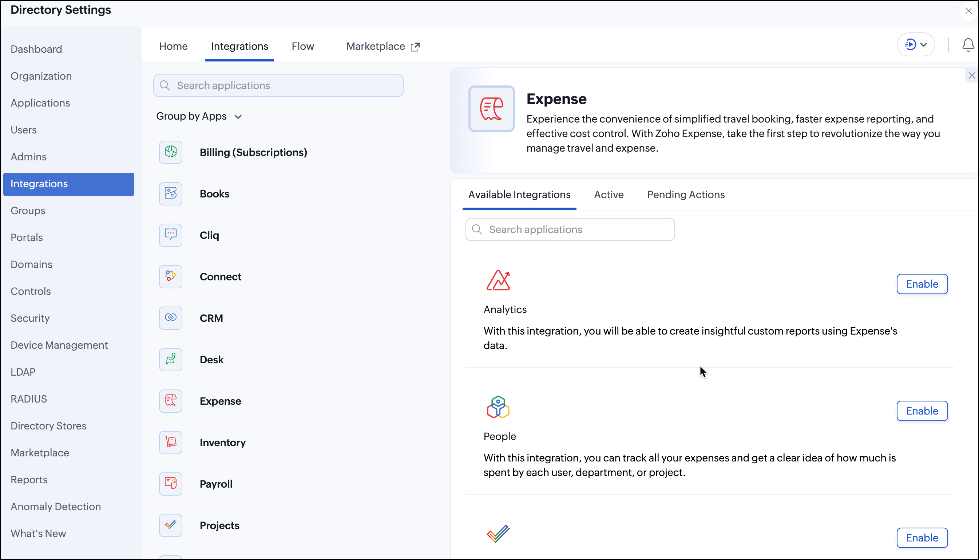Open the dropdown beside the bell
This screenshot has height=560, width=979.
(916, 45)
